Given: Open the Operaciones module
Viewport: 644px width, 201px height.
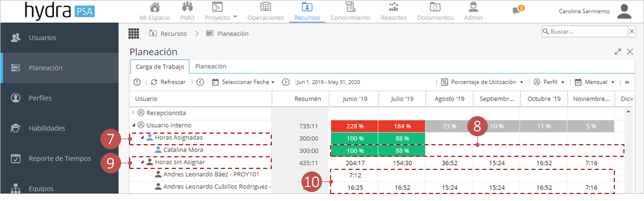Looking at the screenshot, I should tap(266, 7).
